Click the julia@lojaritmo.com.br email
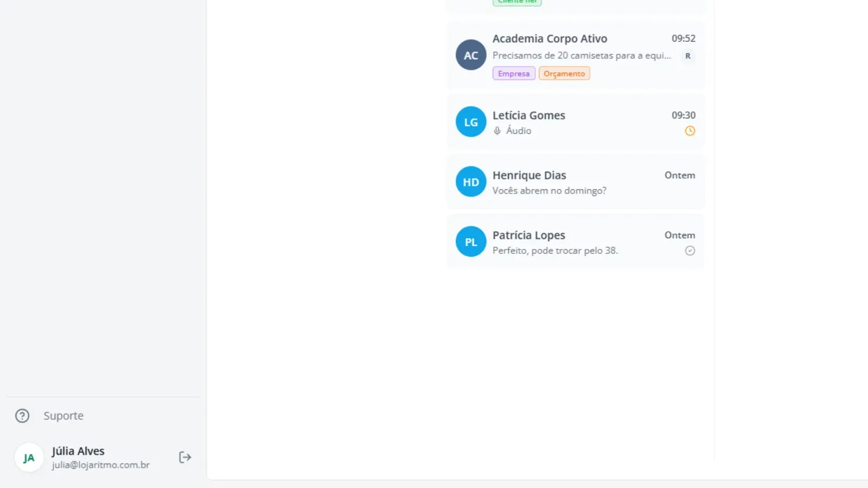 pyautogui.click(x=101, y=465)
